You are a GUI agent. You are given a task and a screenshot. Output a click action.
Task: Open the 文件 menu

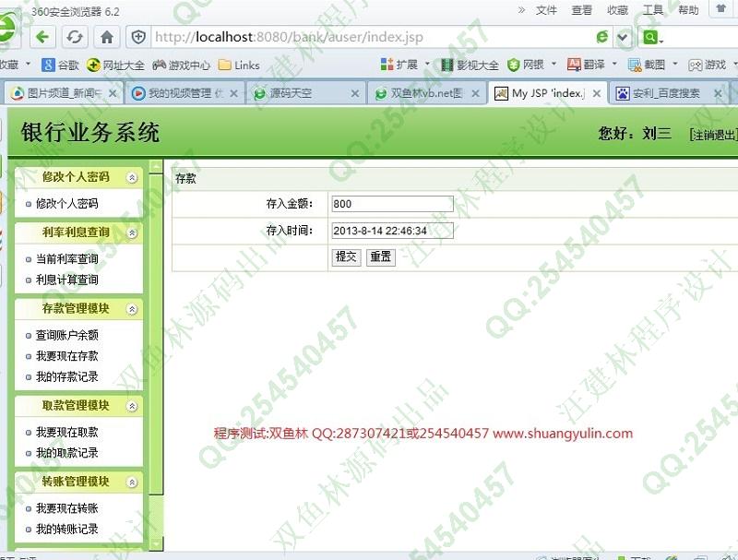pos(546,10)
